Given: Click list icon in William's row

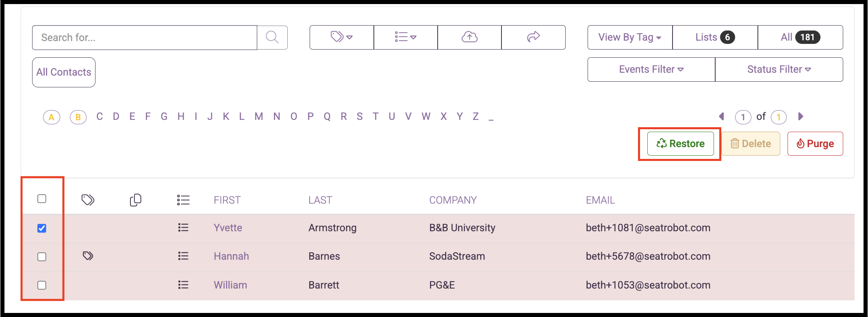Looking at the screenshot, I should pyautogui.click(x=183, y=285).
